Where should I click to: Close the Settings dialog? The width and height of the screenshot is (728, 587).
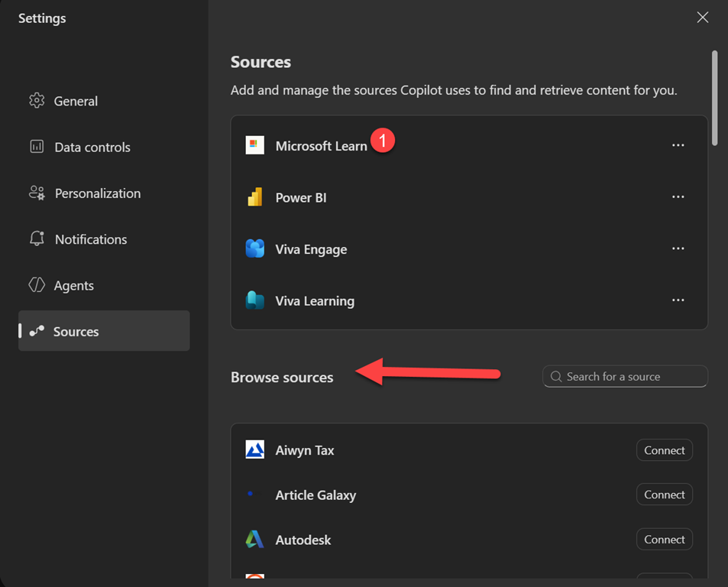point(703,17)
